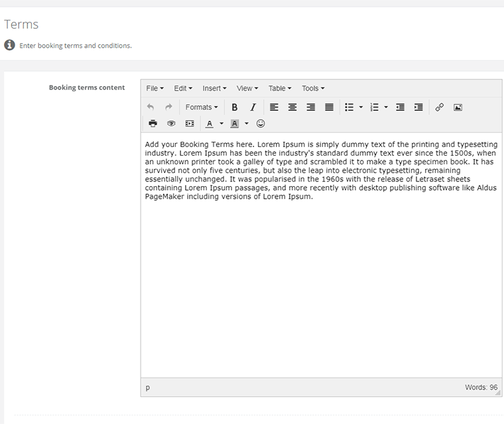Click 'Enter booking terms and conditions.' text

pyautogui.click(x=76, y=46)
